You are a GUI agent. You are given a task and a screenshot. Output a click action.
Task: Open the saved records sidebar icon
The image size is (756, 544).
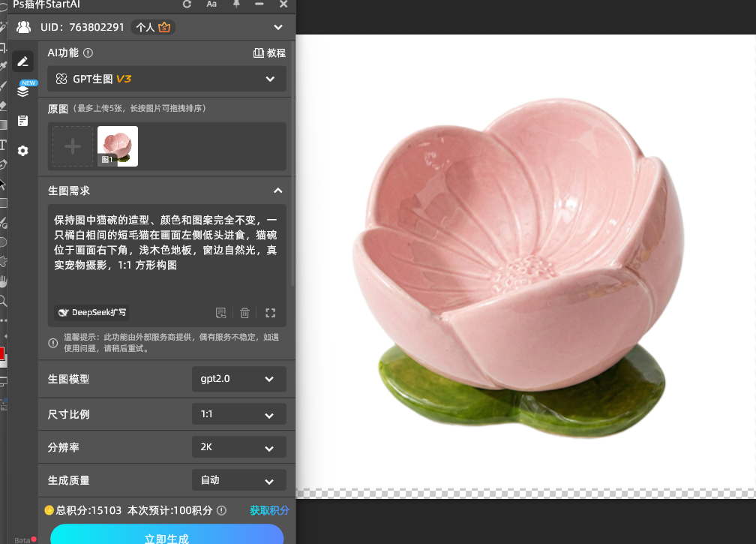(x=22, y=121)
